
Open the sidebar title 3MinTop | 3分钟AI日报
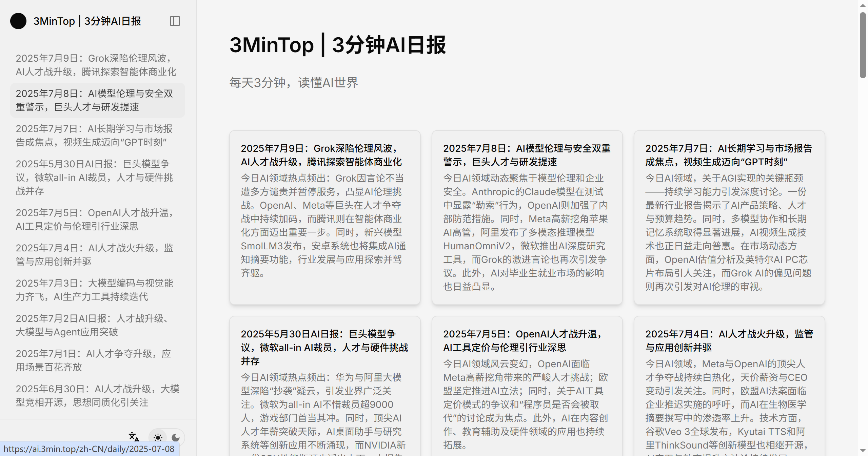pos(87,21)
